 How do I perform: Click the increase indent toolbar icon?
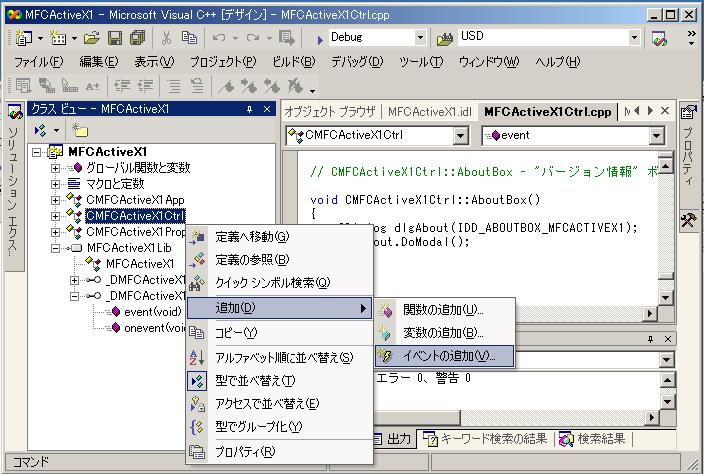(x=145, y=85)
